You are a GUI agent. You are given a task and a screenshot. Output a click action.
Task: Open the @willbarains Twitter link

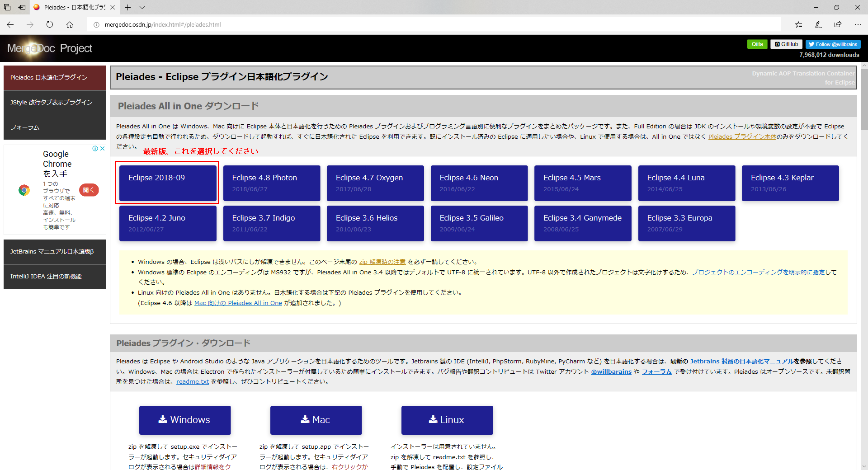611,371
